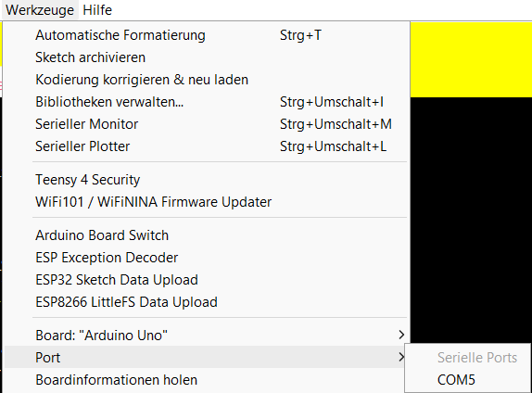Image resolution: width=532 pixels, height=393 pixels.
Task: Run ESP Exception Decoder
Action: [x=207, y=258]
